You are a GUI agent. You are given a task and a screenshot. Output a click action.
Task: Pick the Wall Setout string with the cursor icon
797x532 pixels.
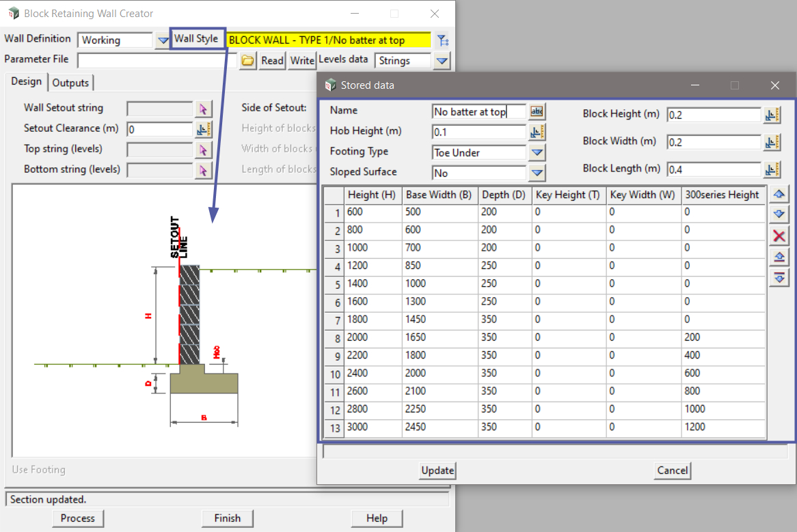(203, 109)
